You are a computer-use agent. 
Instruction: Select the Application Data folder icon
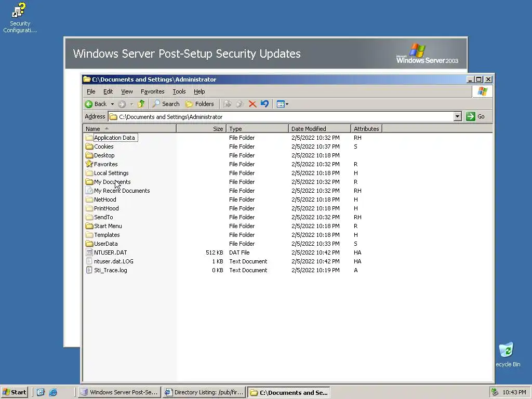click(x=89, y=138)
